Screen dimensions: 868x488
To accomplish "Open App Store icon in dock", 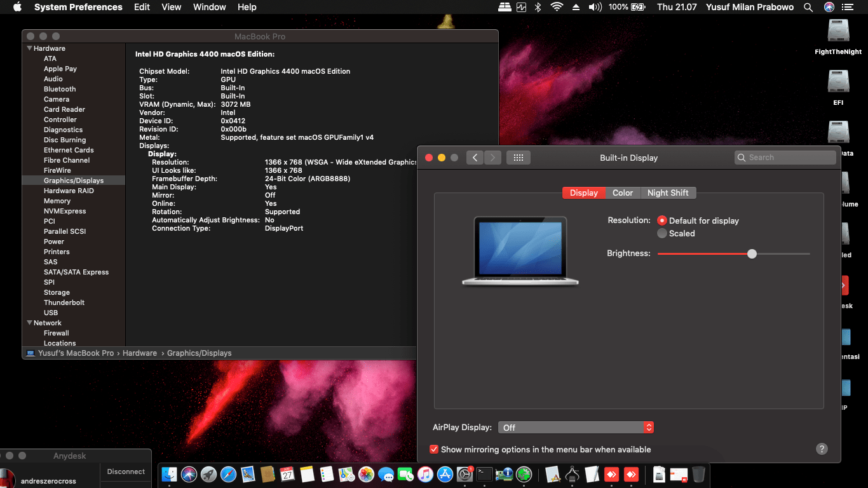I will 445,474.
